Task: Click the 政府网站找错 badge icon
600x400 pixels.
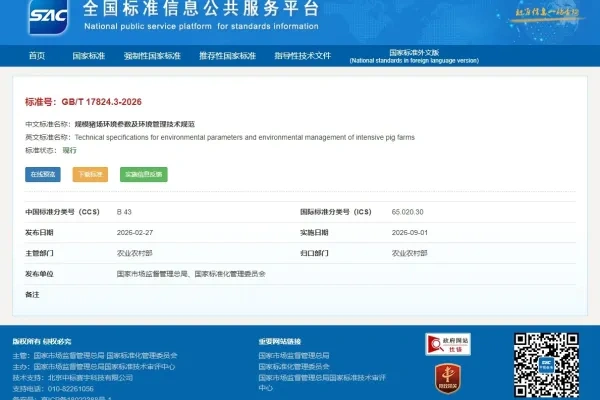Action: (448, 344)
